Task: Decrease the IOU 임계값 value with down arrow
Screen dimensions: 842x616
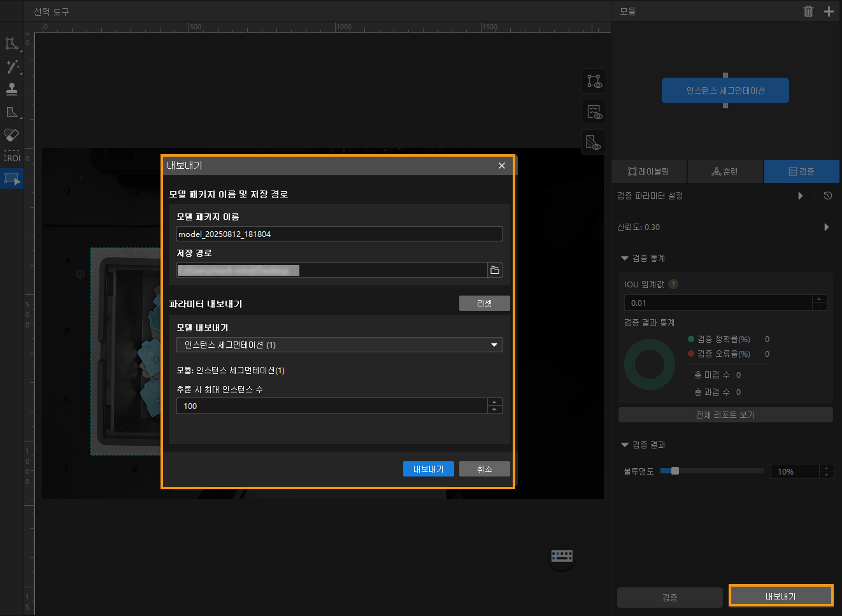Action: click(x=820, y=306)
